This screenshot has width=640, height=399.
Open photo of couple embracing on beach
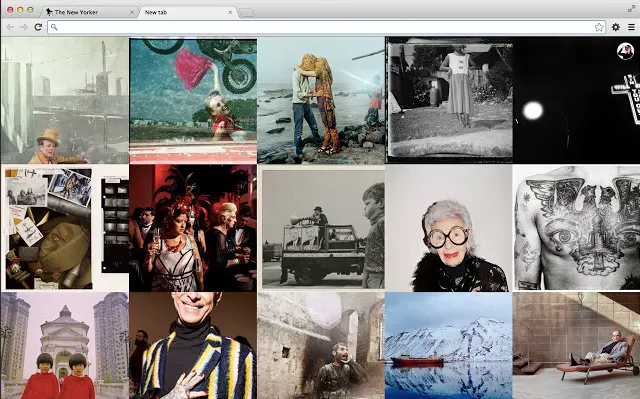[x=321, y=100]
